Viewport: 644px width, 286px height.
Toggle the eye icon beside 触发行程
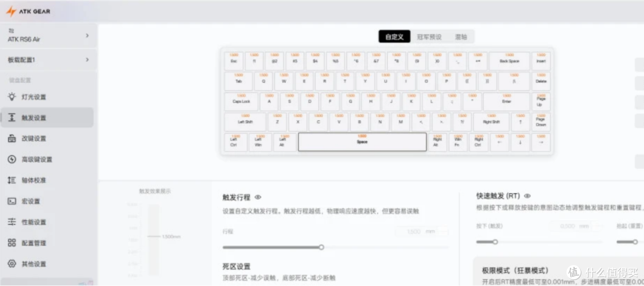258,197
